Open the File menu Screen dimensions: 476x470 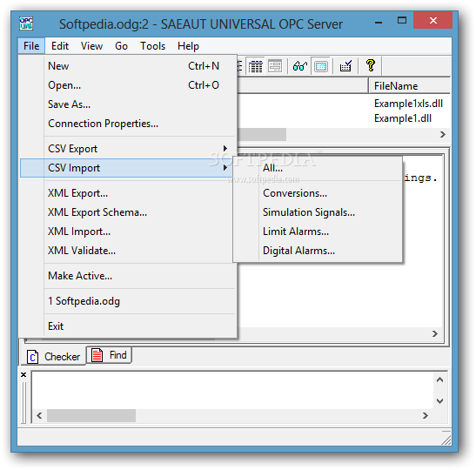click(x=31, y=46)
